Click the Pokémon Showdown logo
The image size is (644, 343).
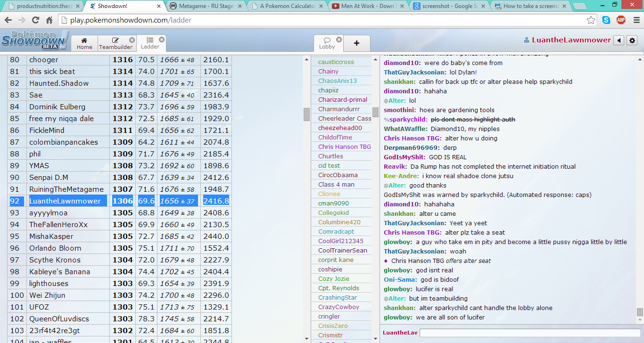tap(35, 41)
